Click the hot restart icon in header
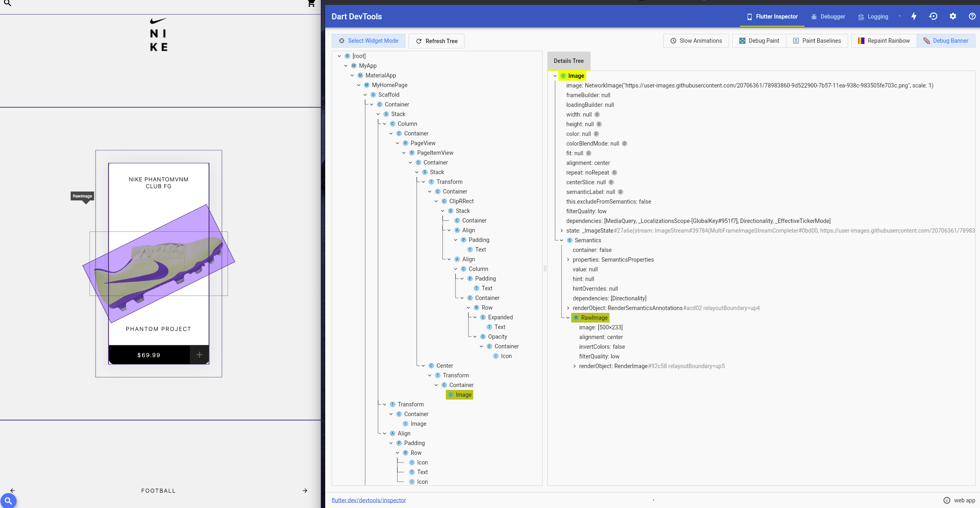Image resolution: width=980 pixels, height=508 pixels. pyautogui.click(x=933, y=16)
